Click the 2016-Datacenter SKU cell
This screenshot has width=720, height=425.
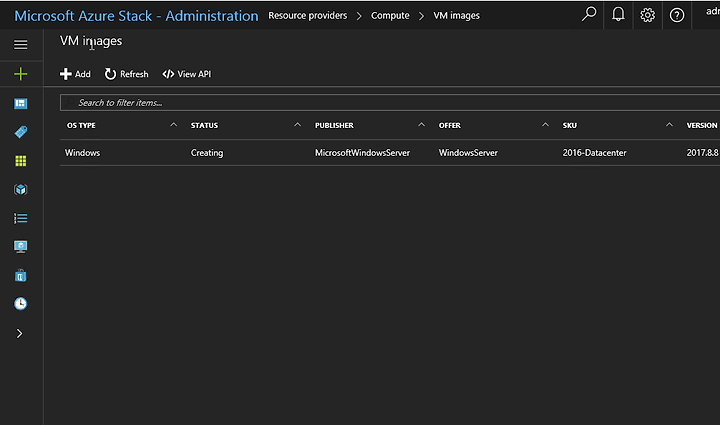pyautogui.click(x=595, y=153)
